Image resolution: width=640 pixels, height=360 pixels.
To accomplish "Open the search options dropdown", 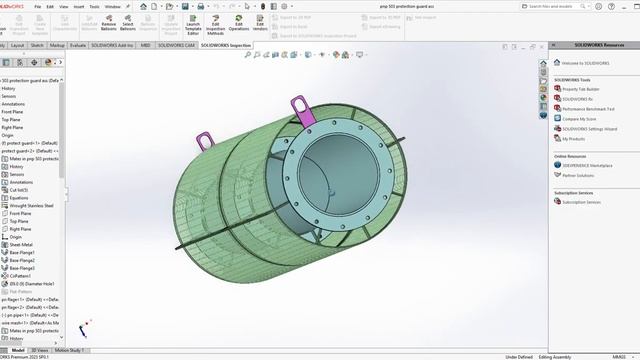I will [x=590, y=7].
